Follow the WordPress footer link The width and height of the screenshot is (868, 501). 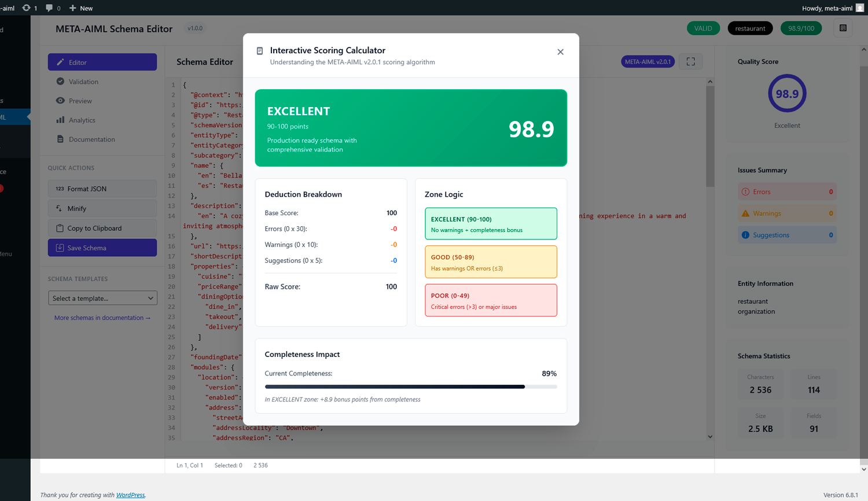pos(130,495)
